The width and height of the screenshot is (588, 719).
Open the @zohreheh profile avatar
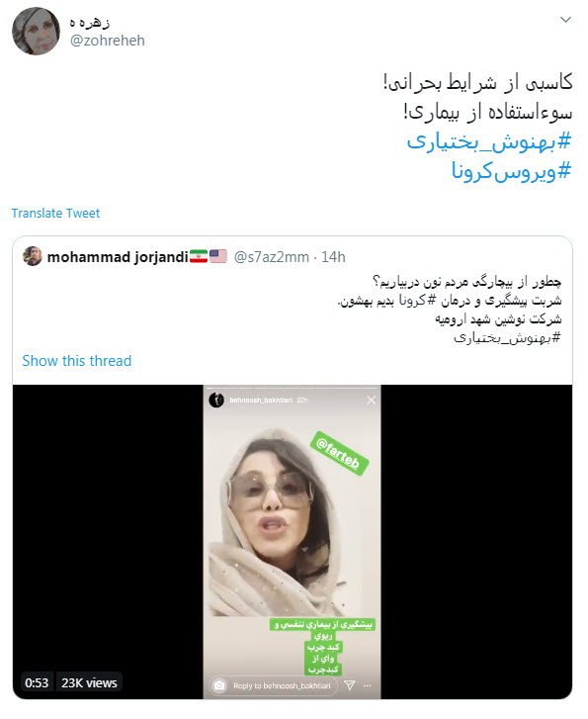(x=36, y=32)
